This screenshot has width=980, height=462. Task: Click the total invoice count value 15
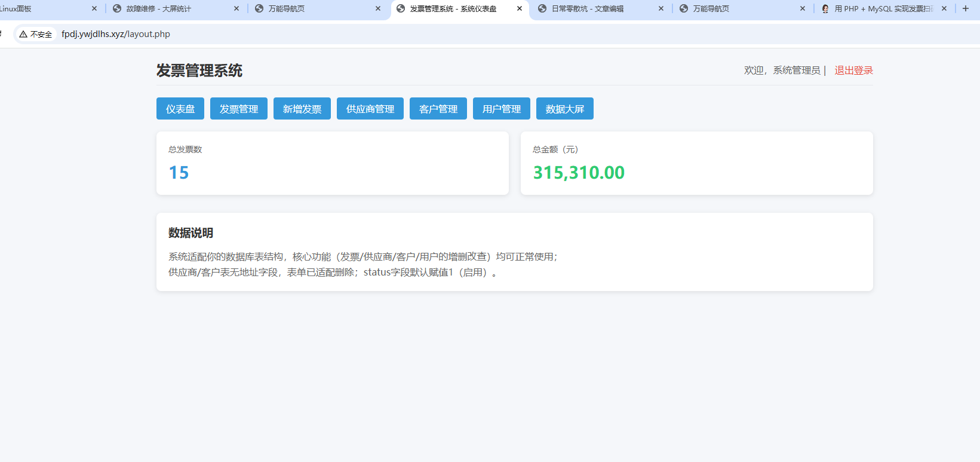click(179, 173)
